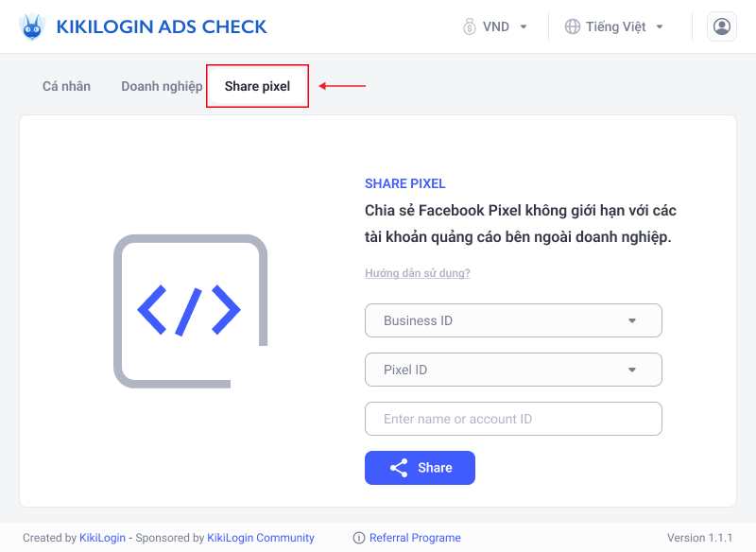
Task: Open the Pixel ID dropdown
Action: pos(513,370)
